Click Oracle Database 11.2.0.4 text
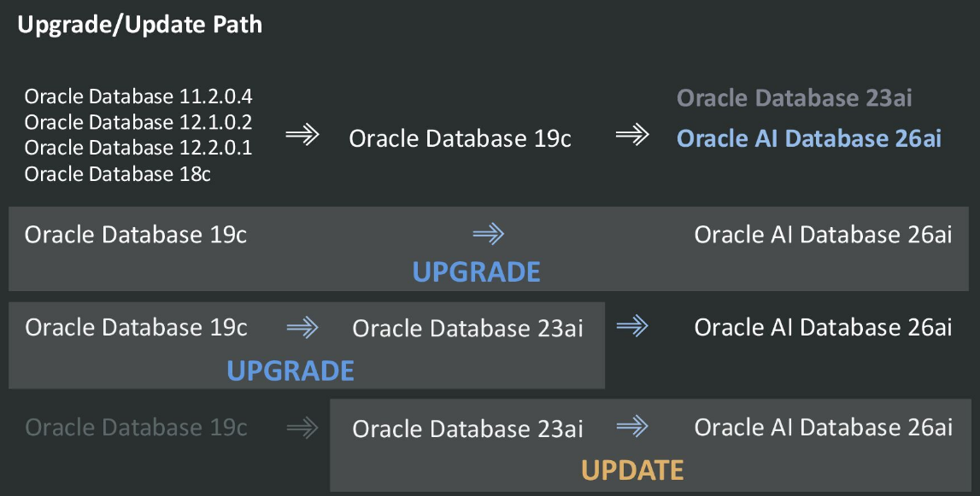Image resolution: width=980 pixels, height=496 pixels. [138, 96]
